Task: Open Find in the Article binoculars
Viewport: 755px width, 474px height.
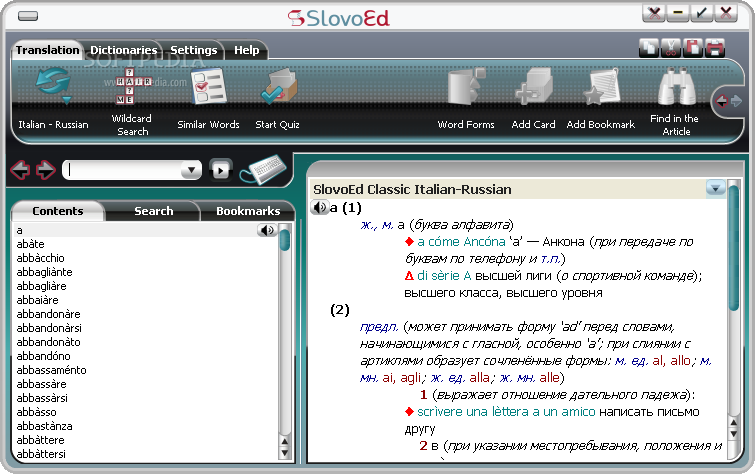Action: [676, 102]
